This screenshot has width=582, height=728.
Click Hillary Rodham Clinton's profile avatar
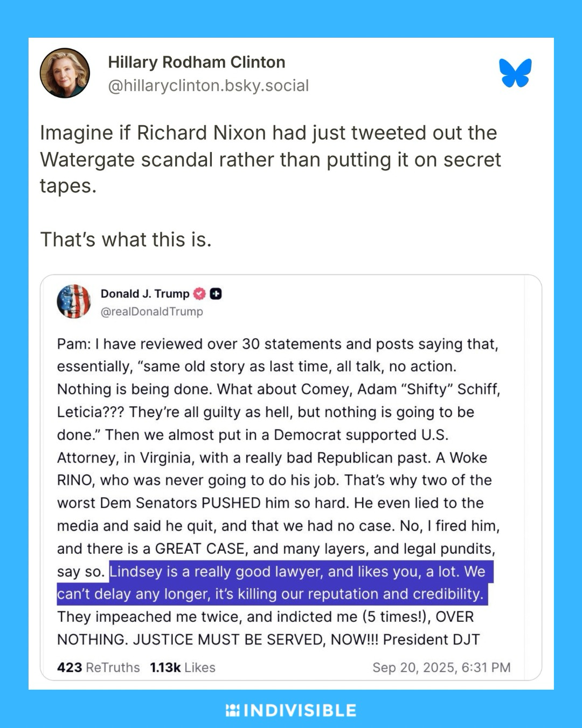(x=65, y=73)
